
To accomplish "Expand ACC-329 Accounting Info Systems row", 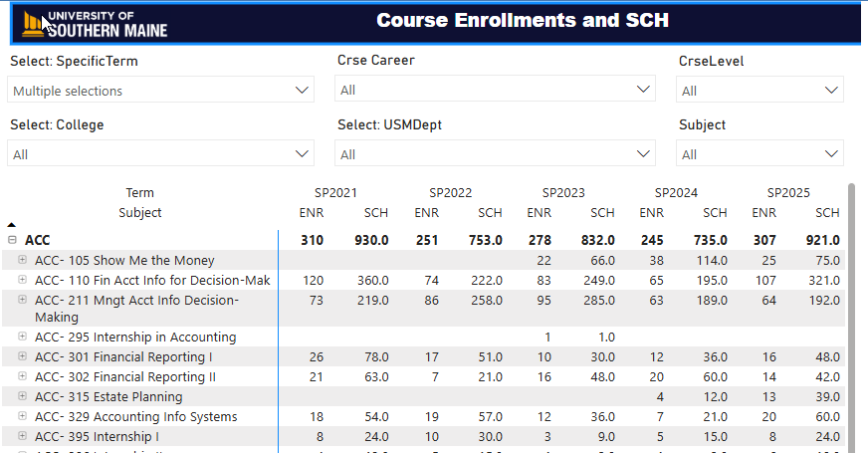I will click(x=23, y=417).
